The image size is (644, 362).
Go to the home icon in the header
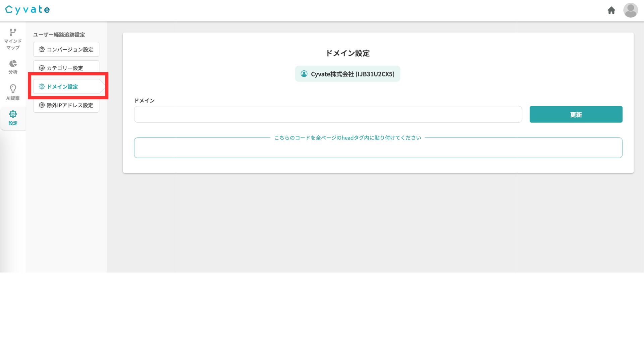(611, 10)
